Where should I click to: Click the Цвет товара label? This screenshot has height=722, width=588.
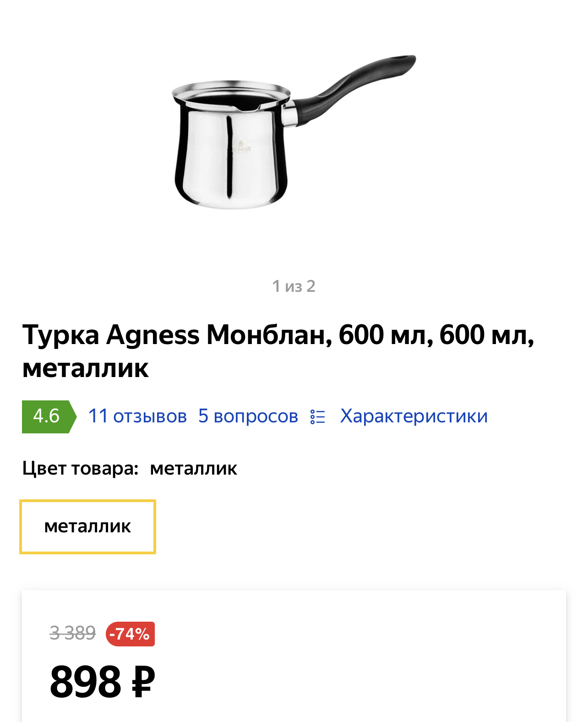pos(80,468)
